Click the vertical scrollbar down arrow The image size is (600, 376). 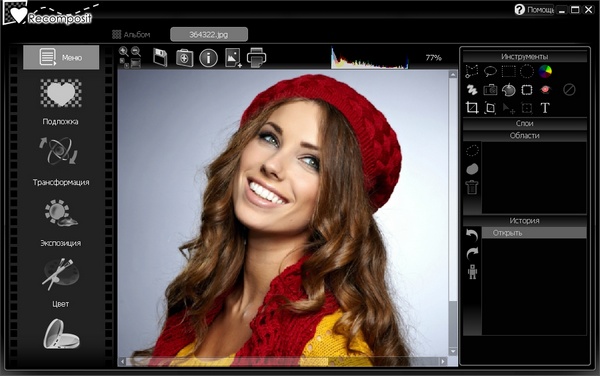453,351
